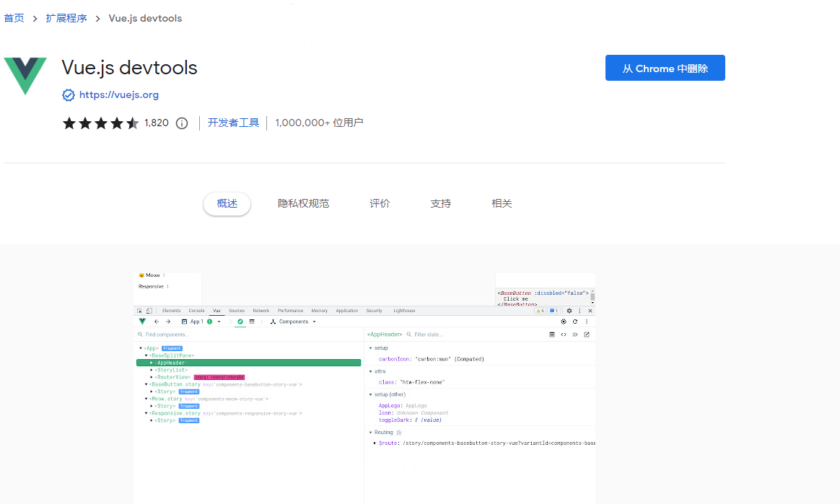Click the magnifier icon in Find components
This screenshot has width=840, height=504.
tap(140, 335)
